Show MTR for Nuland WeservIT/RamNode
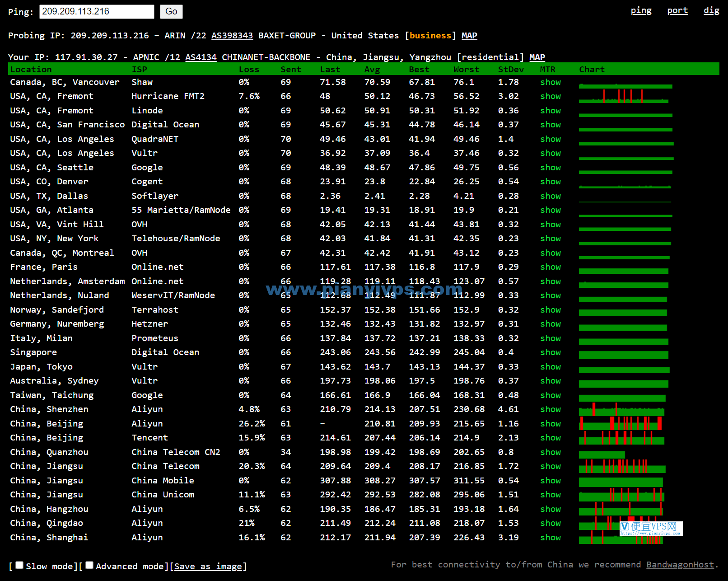Screen dimensions: 728x581 (551, 295)
